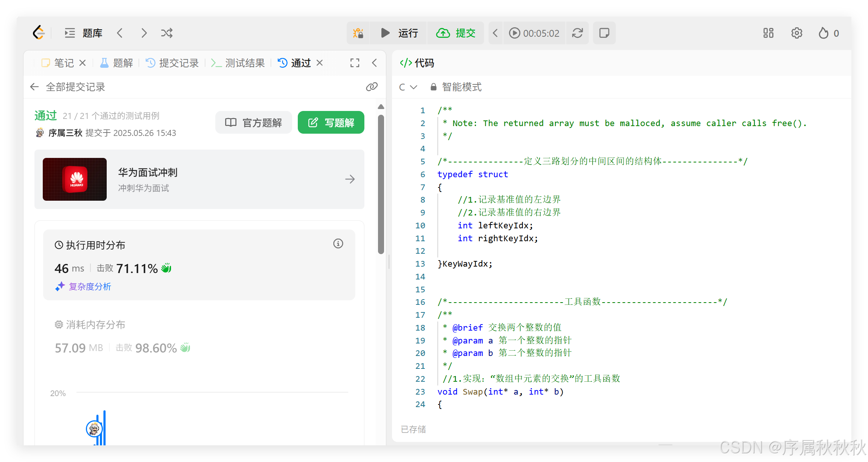Viewport: 868px width, 462px height.
Task: Enter fullscreen on the submission panel
Action: [354, 62]
